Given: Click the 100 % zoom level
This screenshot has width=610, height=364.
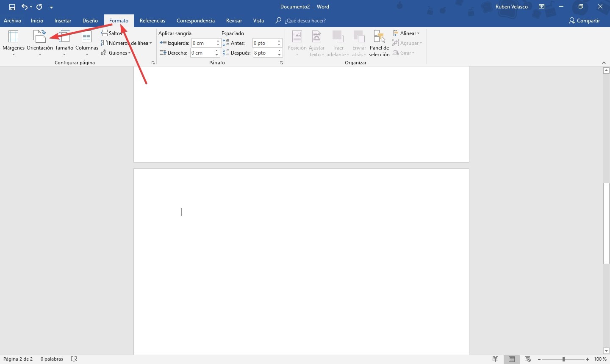Looking at the screenshot, I should (x=600, y=359).
